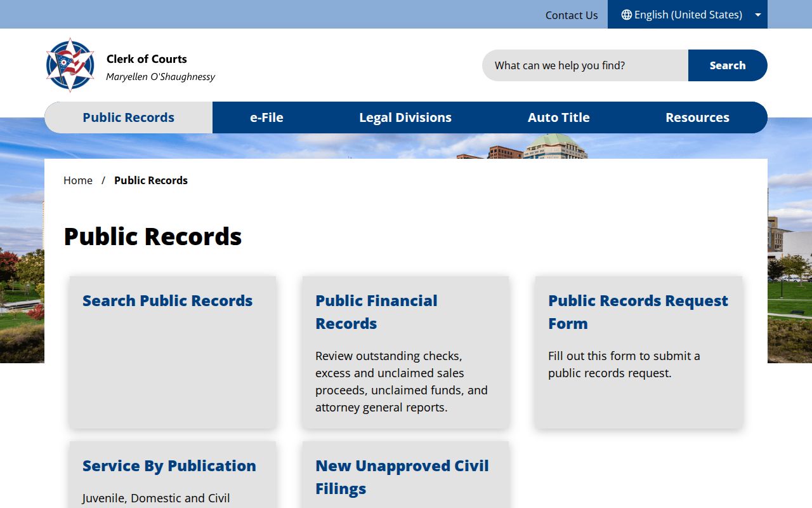The width and height of the screenshot is (812, 508).
Task: Click Public Records in the breadcrumb
Action: coord(151,180)
